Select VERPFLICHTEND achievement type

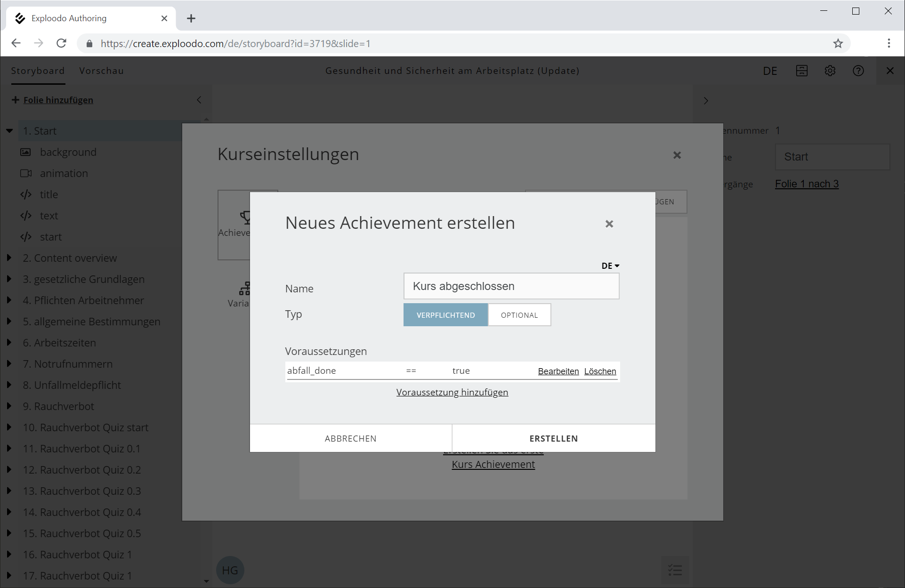(x=445, y=315)
